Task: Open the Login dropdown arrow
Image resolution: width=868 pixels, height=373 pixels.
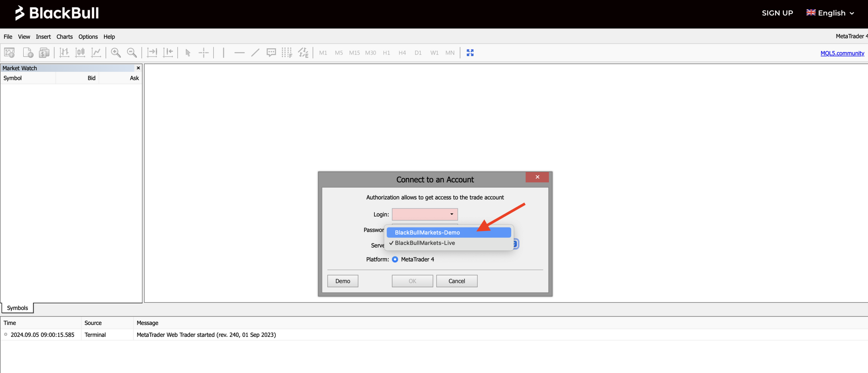Action: [452, 214]
